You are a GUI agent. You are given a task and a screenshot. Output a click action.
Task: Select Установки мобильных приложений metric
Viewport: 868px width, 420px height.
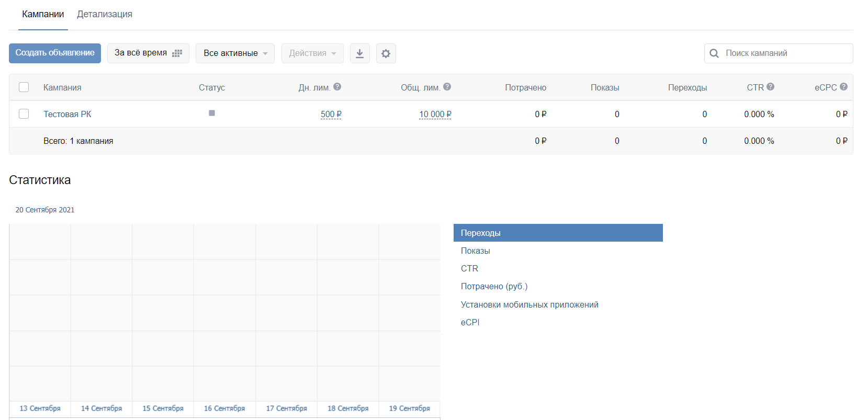(529, 305)
